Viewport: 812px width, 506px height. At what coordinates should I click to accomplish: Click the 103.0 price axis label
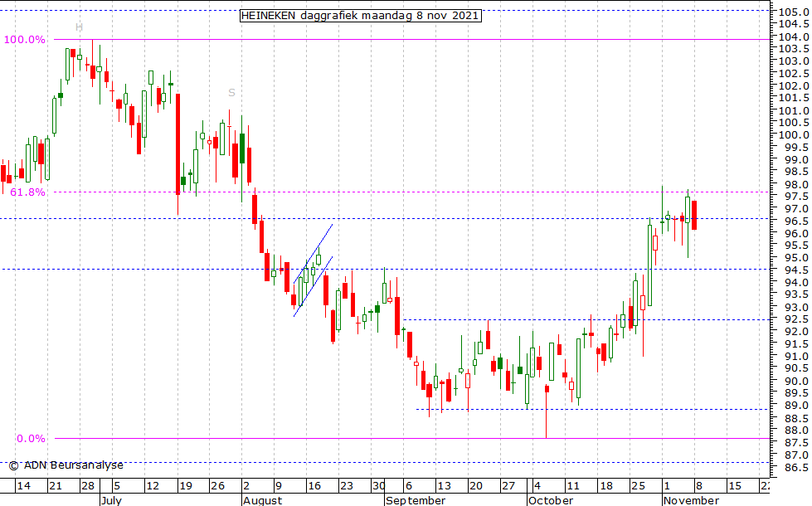coord(794,61)
